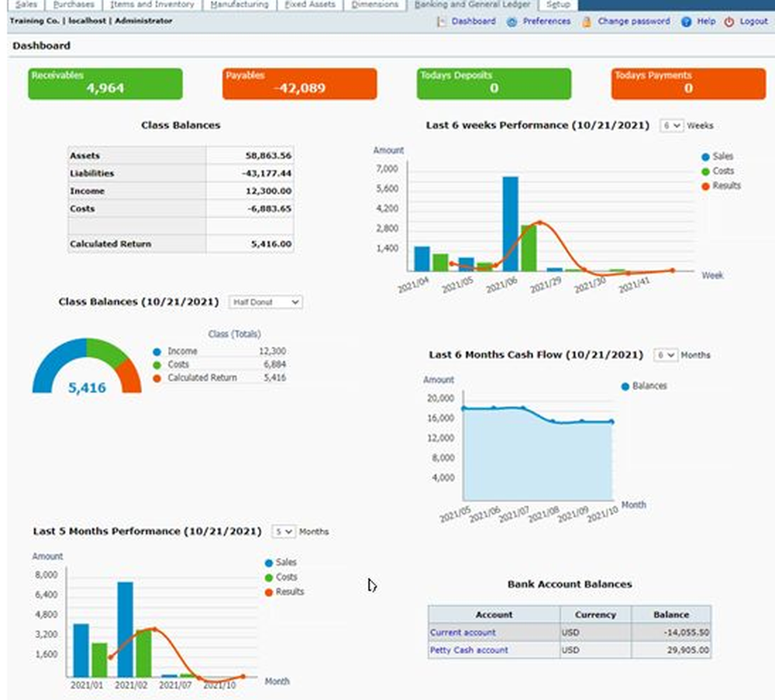Toggle Sales legend in weekly performance chart
The width and height of the screenshot is (775, 700).
(717, 157)
